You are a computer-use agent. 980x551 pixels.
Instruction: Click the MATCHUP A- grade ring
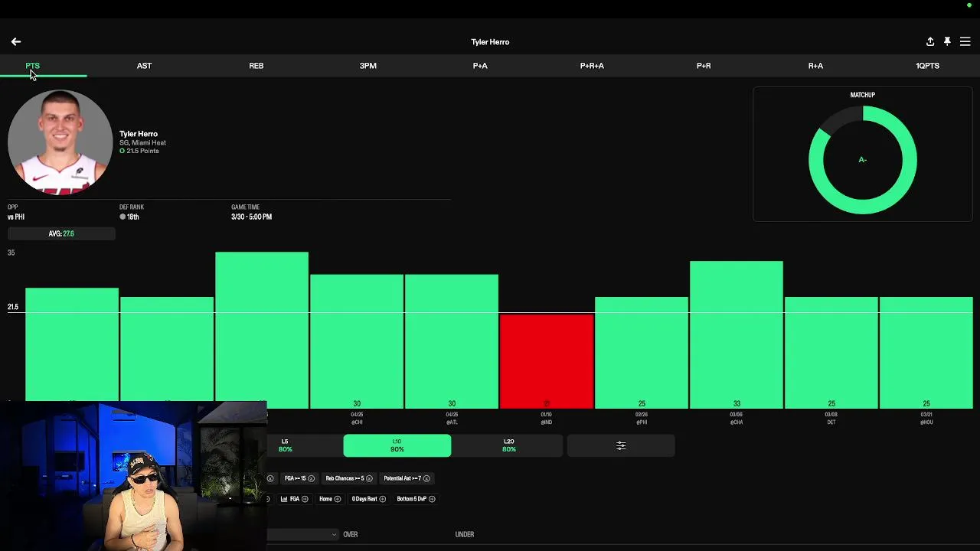[863, 160]
